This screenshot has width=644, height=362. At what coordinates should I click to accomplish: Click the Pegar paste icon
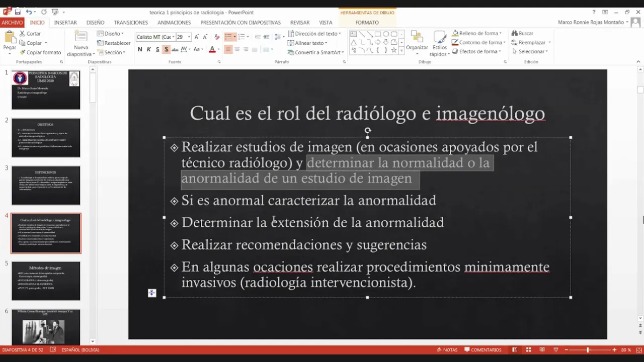(10, 37)
